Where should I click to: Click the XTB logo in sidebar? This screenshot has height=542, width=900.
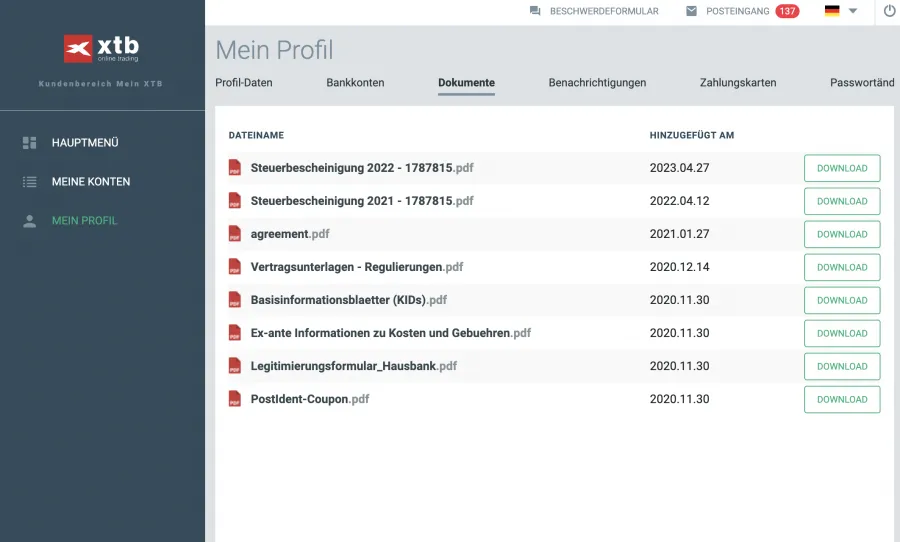pyautogui.click(x=101, y=49)
